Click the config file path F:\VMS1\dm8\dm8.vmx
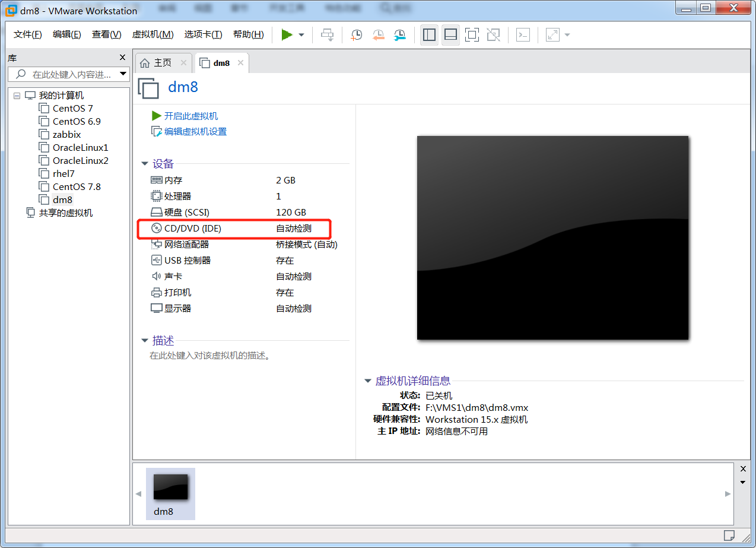756x548 pixels. (477, 407)
